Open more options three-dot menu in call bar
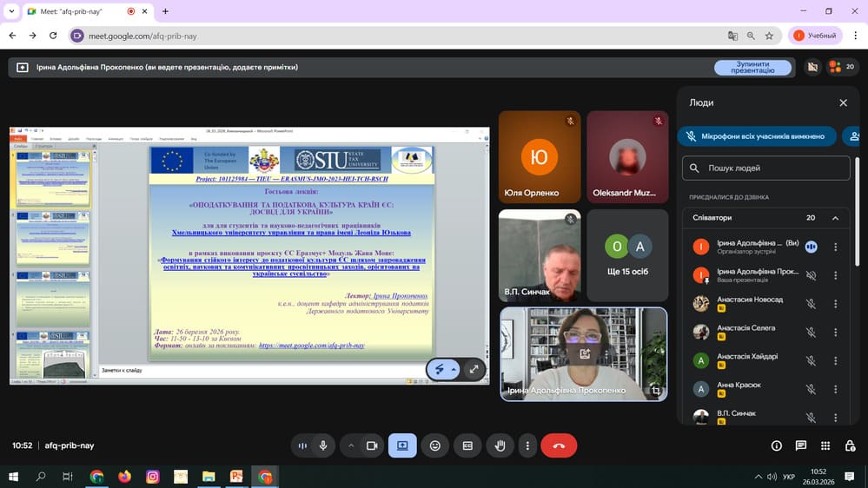 click(527, 445)
